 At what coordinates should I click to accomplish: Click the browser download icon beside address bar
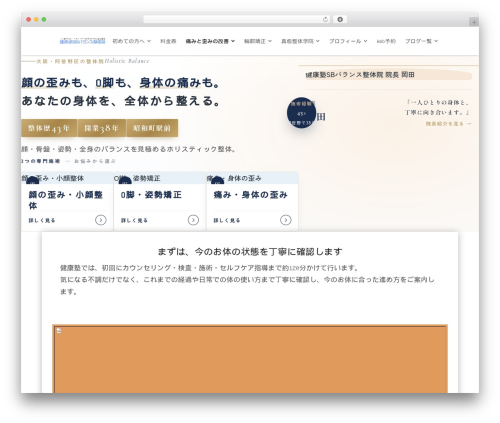click(340, 19)
